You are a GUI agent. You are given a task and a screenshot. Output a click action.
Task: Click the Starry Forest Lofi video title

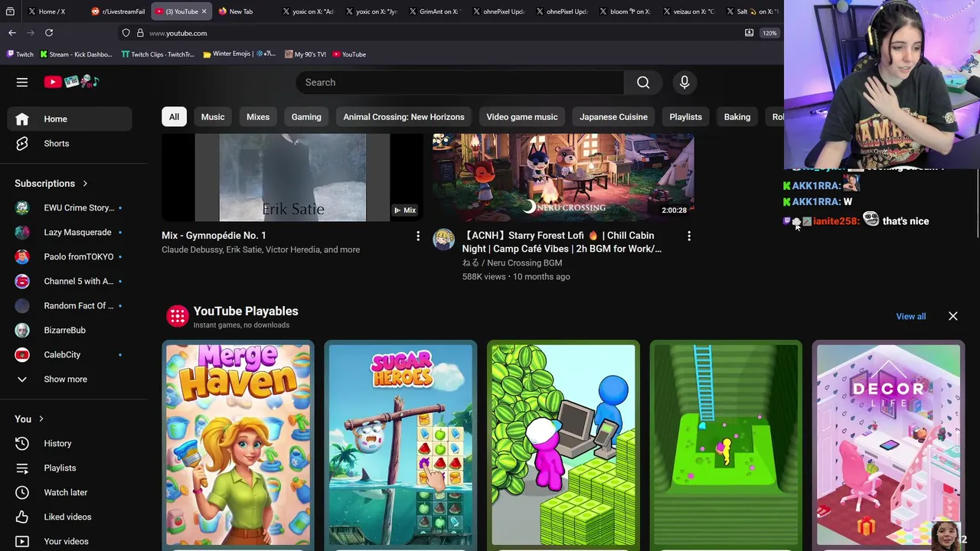(562, 242)
